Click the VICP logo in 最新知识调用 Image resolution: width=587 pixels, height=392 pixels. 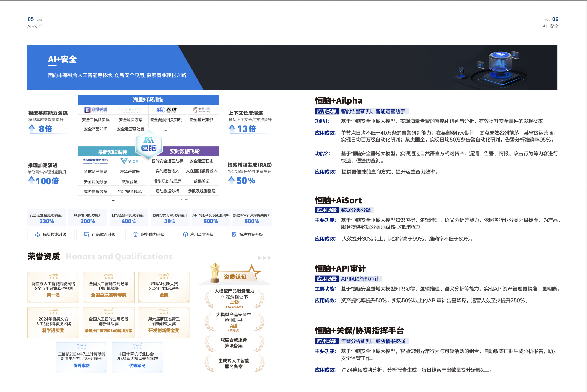[130, 161]
